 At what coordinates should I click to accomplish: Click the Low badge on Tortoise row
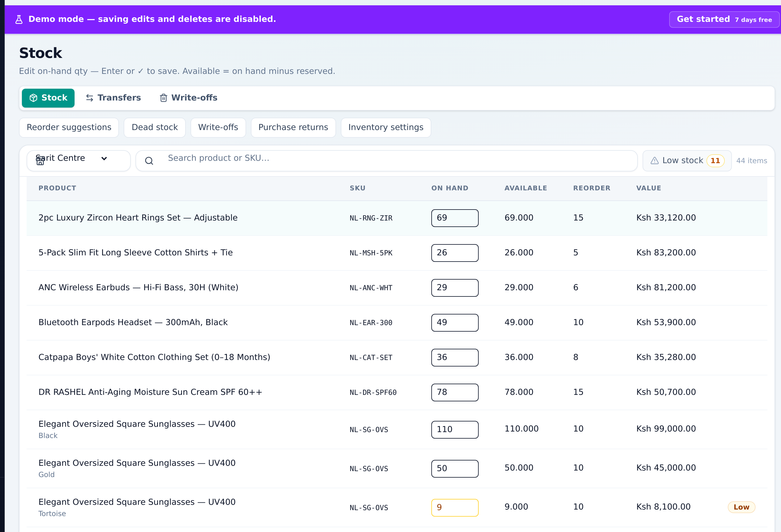click(741, 507)
